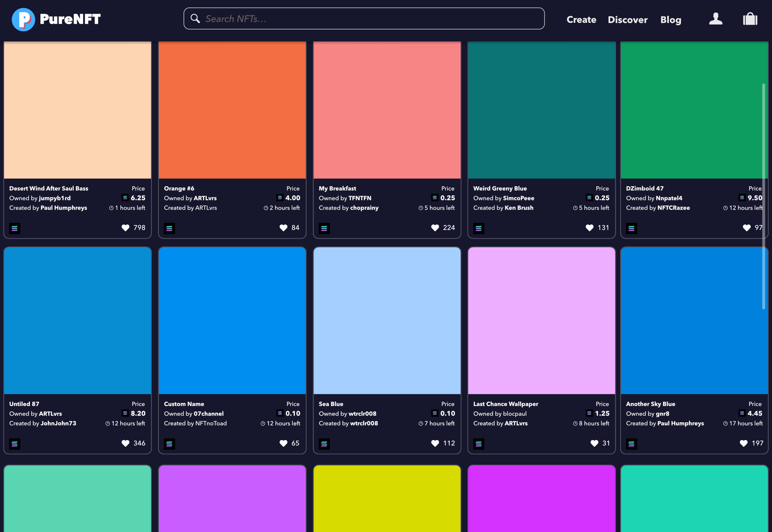This screenshot has height=532, width=772.
Task: Open the yellow NFT thumbnail in bottom row
Action: click(x=387, y=498)
